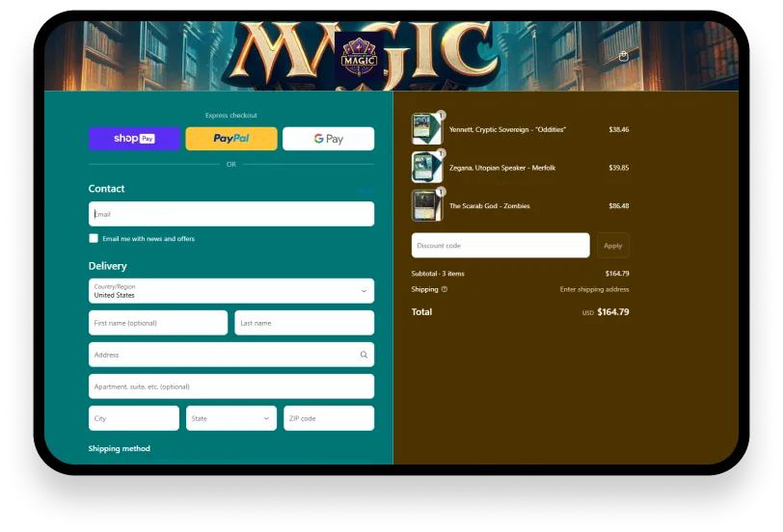
Task: Click The Scarab God - Zombies title
Action: (490, 205)
